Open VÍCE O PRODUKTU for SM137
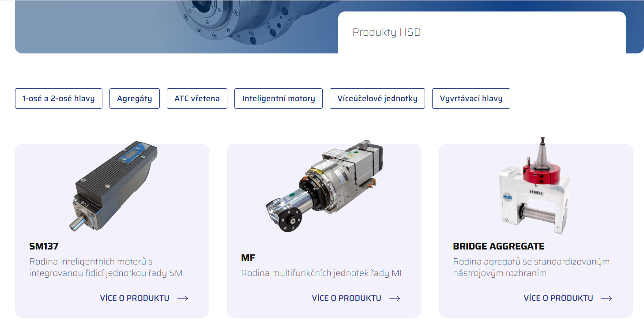Screen dimensions: 644x325 click(135, 298)
